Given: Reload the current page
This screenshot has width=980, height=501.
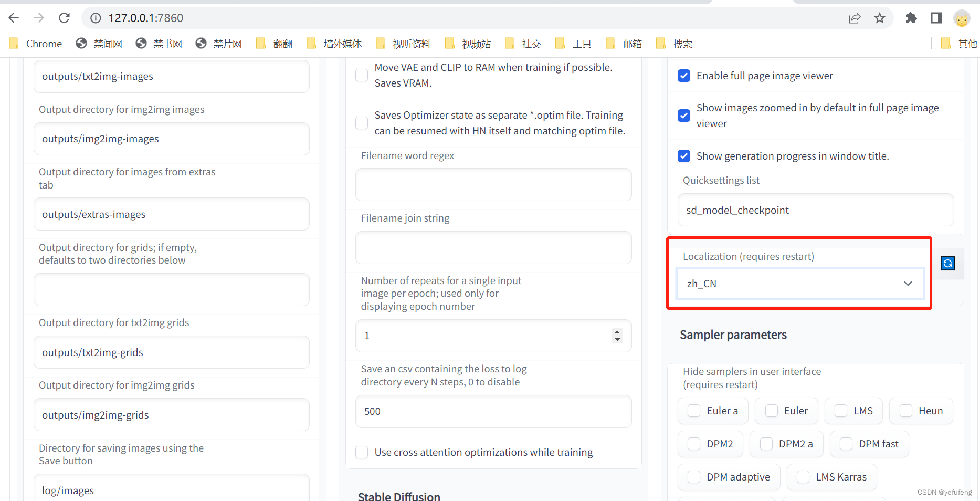Looking at the screenshot, I should [64, 18].
